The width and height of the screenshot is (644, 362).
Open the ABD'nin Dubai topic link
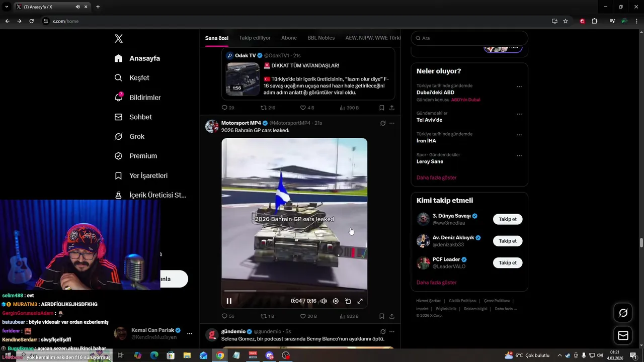(x=465, y=100)
